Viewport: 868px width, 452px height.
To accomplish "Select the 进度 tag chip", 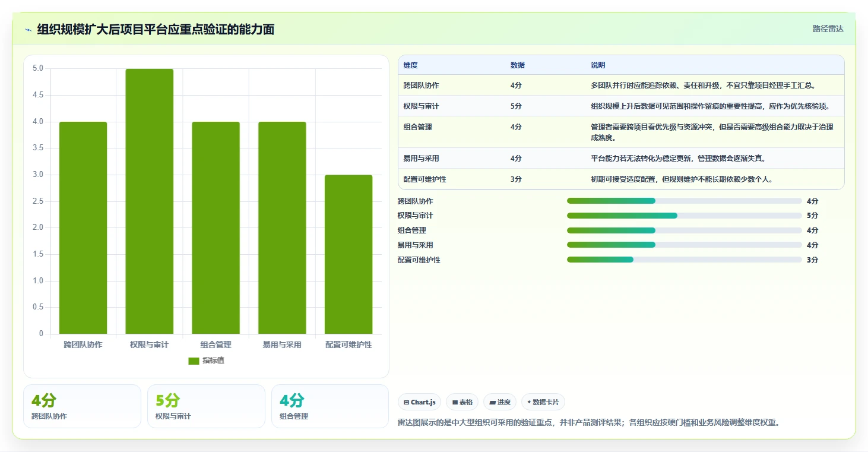I will click(500, 402).
